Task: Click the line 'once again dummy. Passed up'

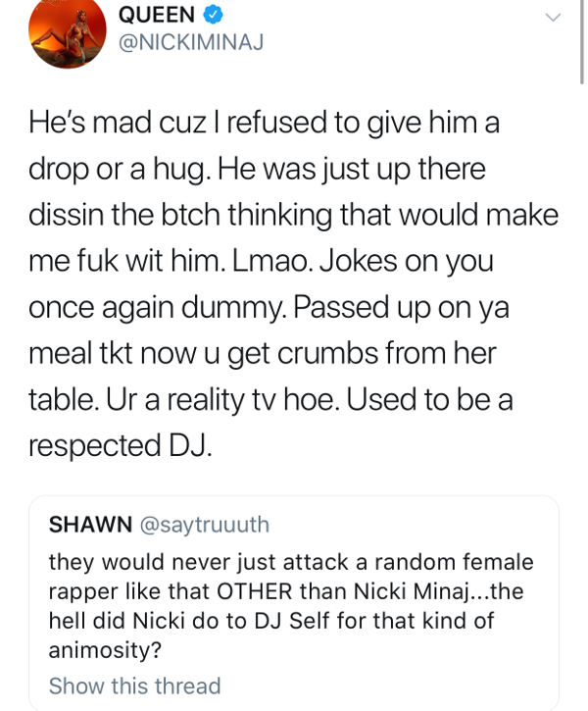Action: pos(269,308)
